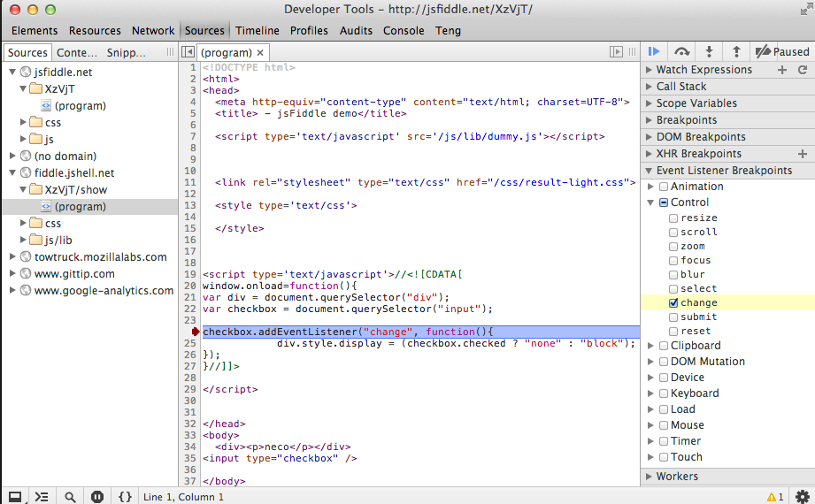Hide the navigator sidebar icon

tap(188, 52)
